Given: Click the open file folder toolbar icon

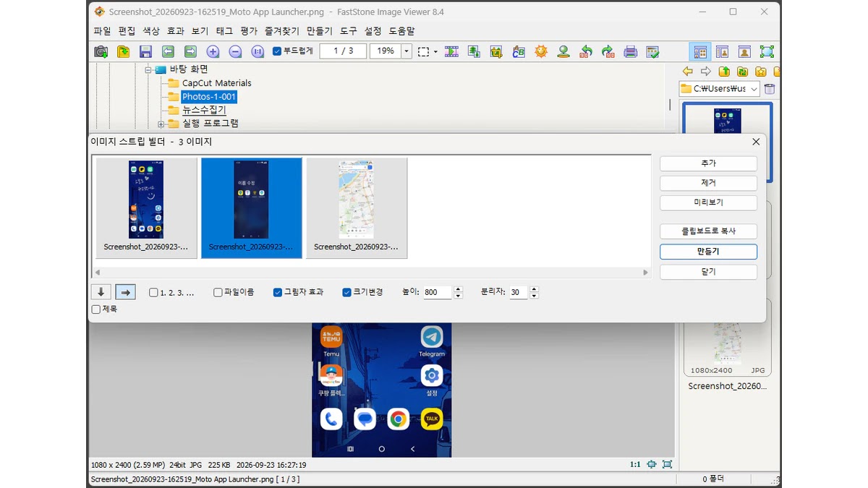Looking at the screenshot, I should [x=124, y=51].
